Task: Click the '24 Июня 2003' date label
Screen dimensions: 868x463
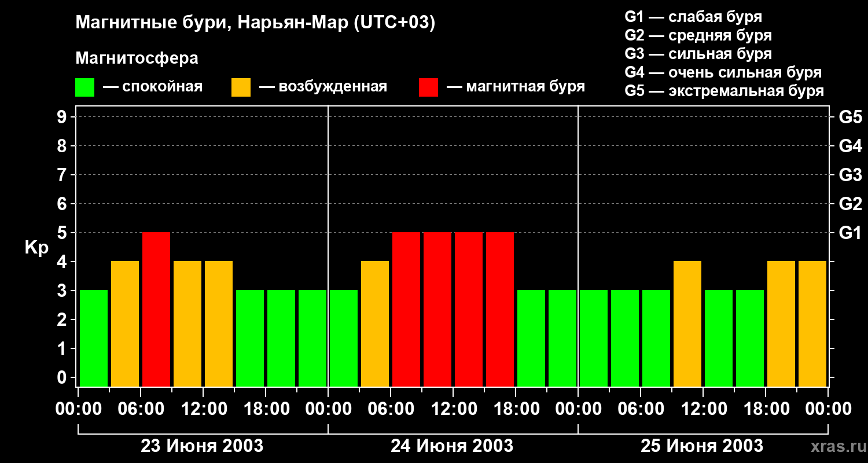Action: point(452,446)
